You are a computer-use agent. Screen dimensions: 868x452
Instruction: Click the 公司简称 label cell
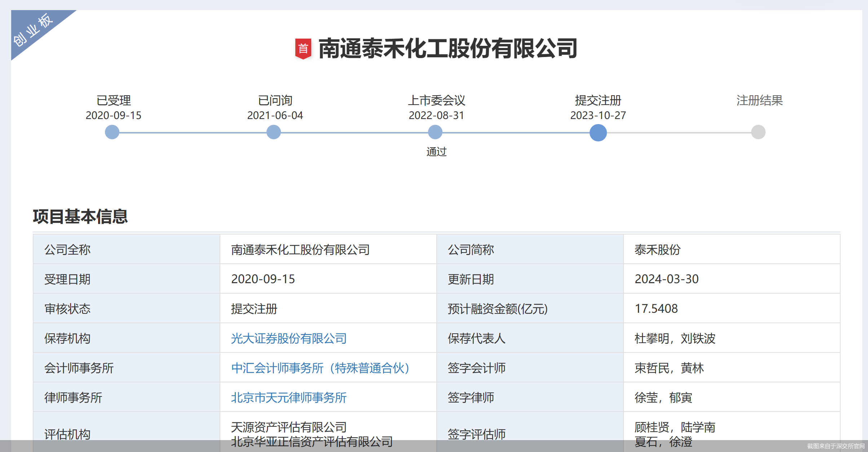(x=530, y=249)
